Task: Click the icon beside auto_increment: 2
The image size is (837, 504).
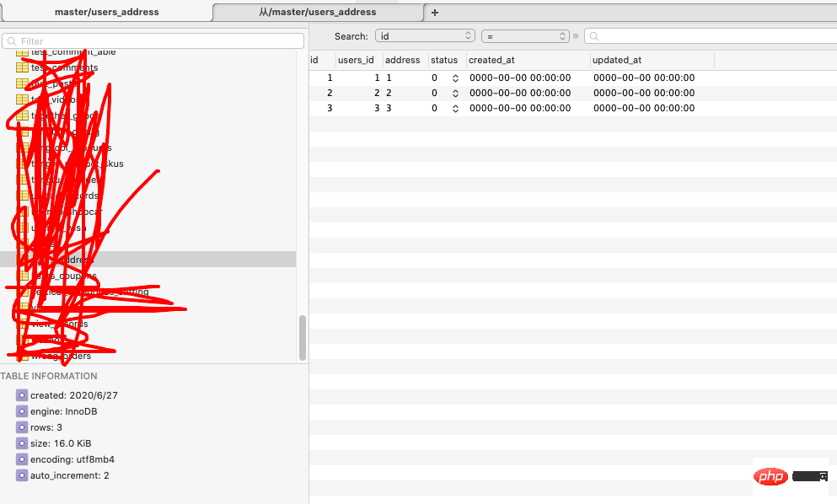Action: 21,475
